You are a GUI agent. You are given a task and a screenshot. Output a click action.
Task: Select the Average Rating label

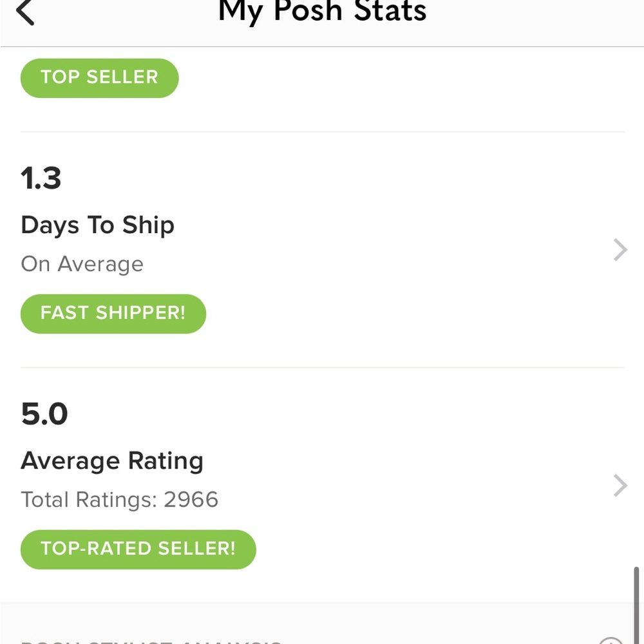[112, 461]
